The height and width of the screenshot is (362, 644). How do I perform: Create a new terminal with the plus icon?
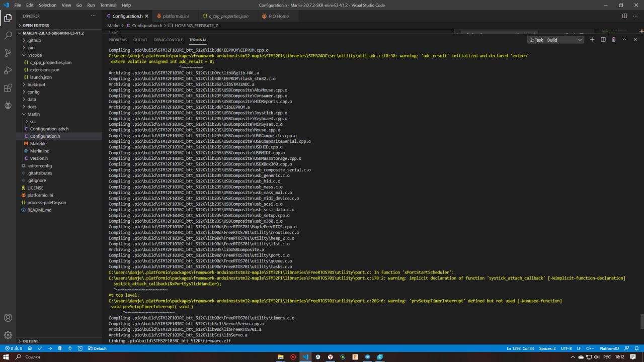(x=592, y=40)
